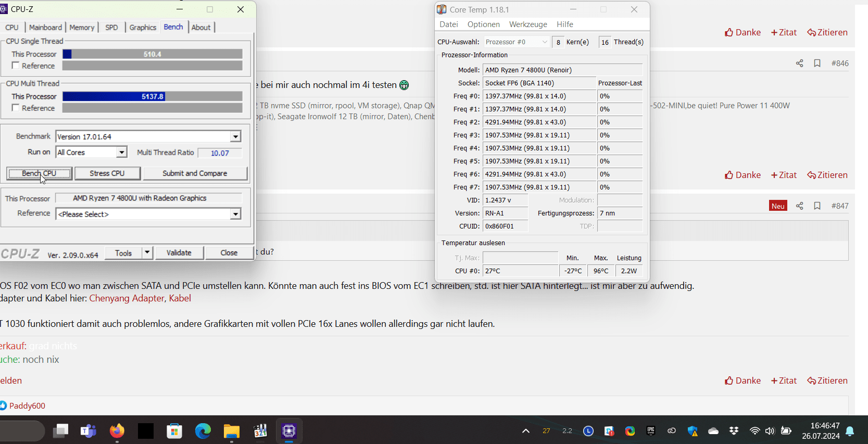Viewport: 868px width, 444px height.
Task: Open the notifications bell
Action: [850, 431]
